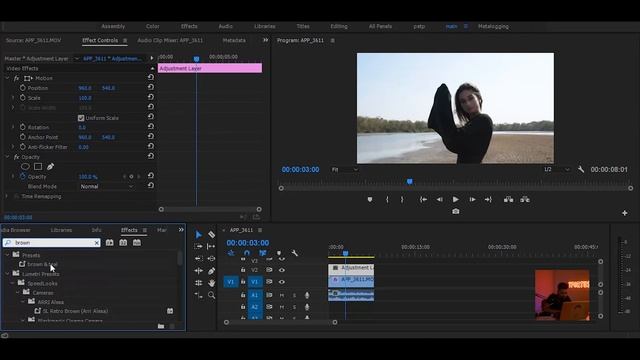640x360 pixels.
Task: Click Lift button in Program monitor
Action: click(509, 200)
